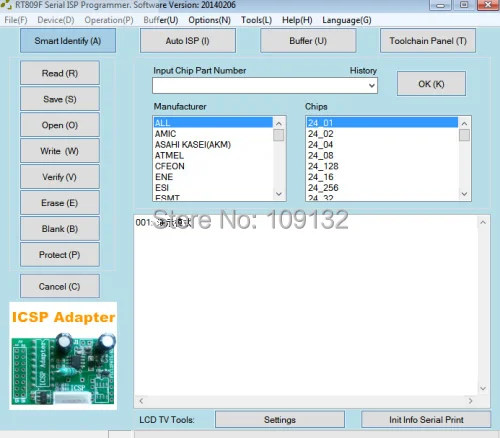Click the ICSP Adapter board image
Viewport: 500px width, 438px height.
(x=63, y=356)
